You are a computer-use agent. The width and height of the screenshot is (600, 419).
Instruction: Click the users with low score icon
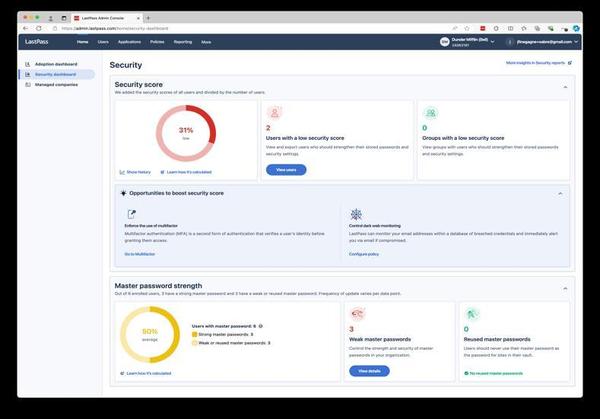(274, 113)
